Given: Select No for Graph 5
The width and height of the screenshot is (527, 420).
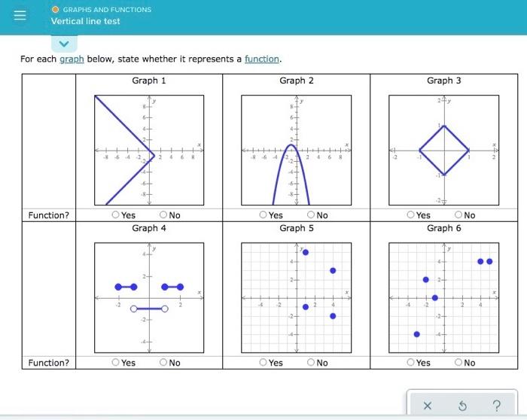Looking at the screenshot, I should point(311,362).
